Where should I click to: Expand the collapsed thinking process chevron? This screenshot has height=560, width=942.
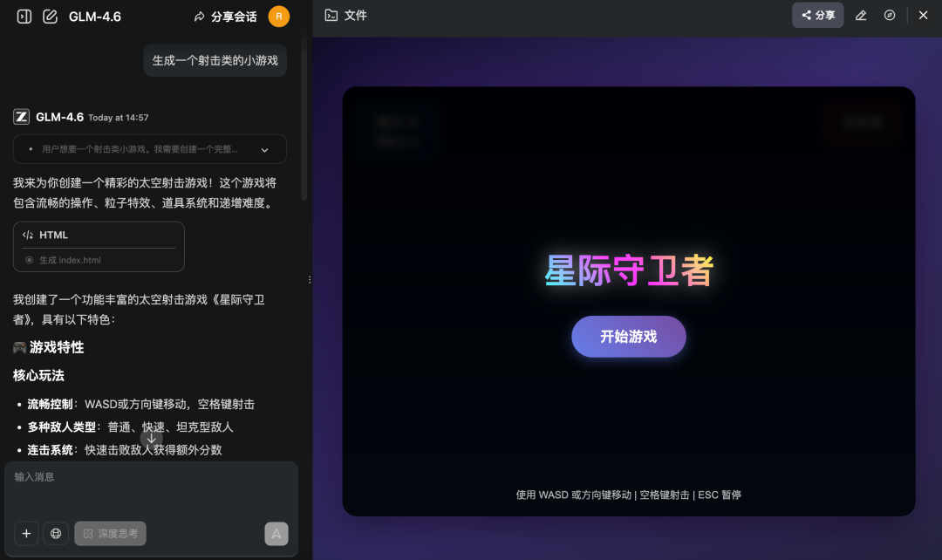265,149
